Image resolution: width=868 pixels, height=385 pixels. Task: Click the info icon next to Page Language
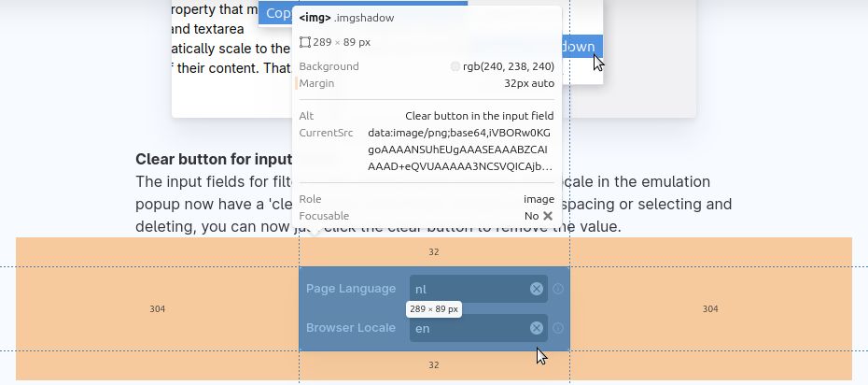coord(558,289)
